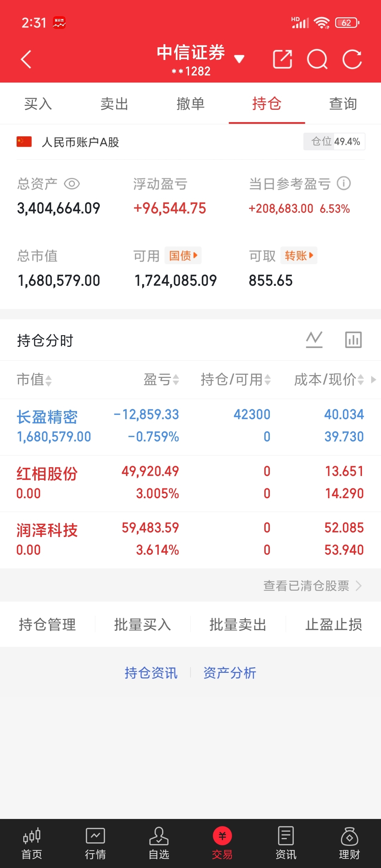The image size is (381, 868).
Task: Tap 润泽科技 profit value 59,483.59
Action: (150, 528)
